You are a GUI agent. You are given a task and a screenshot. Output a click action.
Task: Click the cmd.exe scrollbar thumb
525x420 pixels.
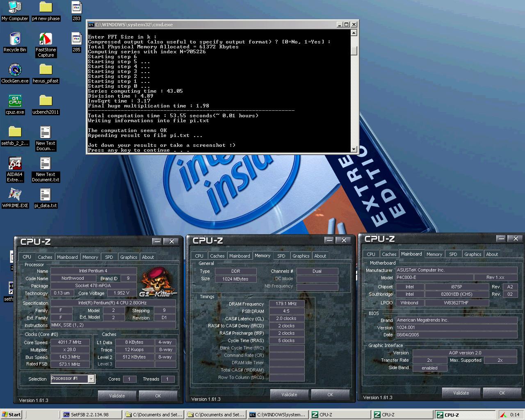[354, 51]
